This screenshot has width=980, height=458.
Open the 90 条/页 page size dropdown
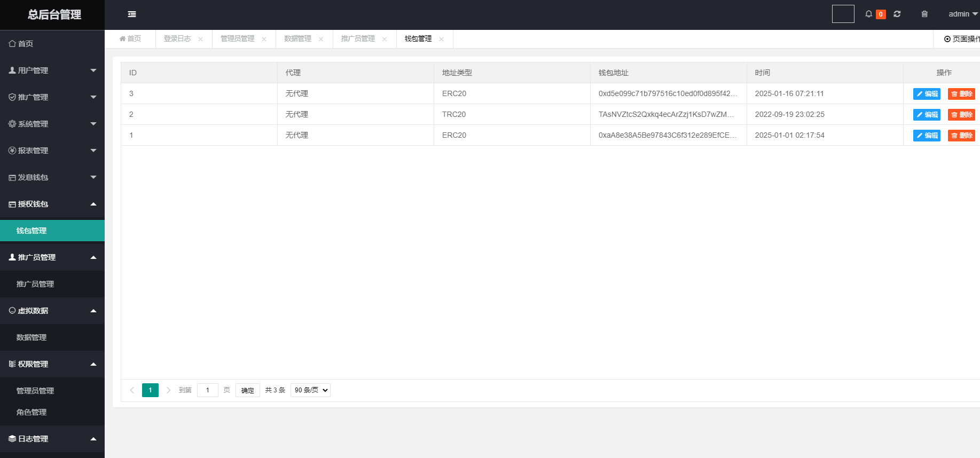310,390
